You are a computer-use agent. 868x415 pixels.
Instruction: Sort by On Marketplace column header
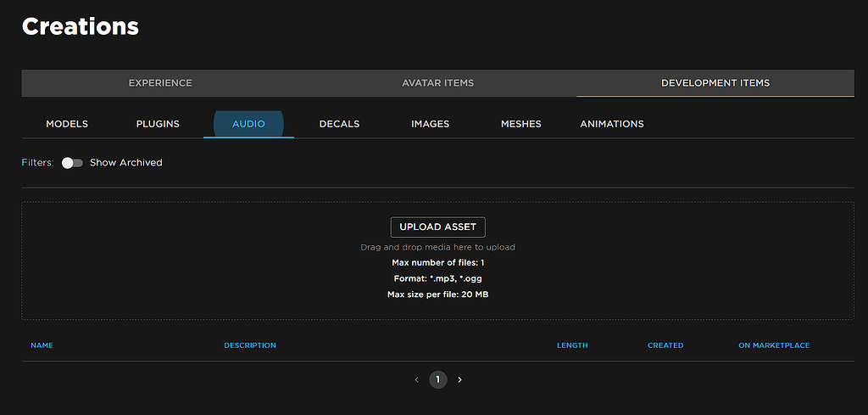coord(774,345)
